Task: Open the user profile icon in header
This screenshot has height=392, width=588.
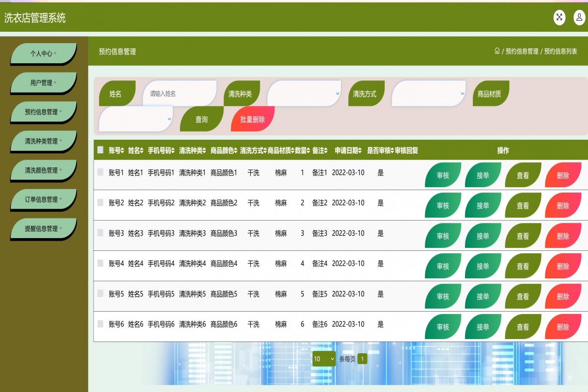Action: [x=579, y=18]
